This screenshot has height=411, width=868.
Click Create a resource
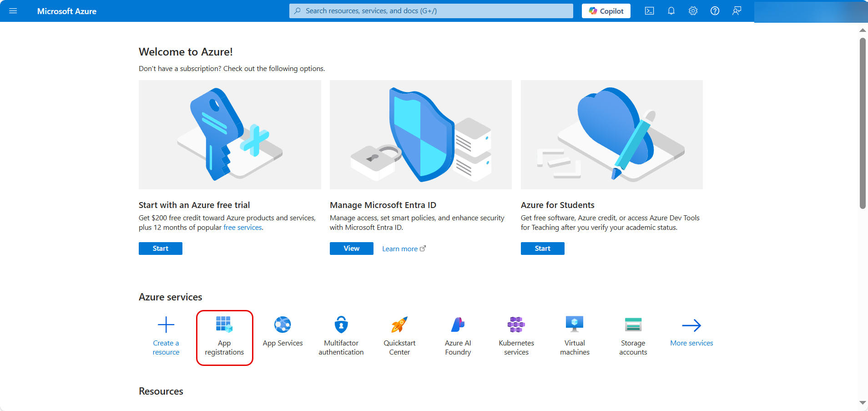point(166,337)
